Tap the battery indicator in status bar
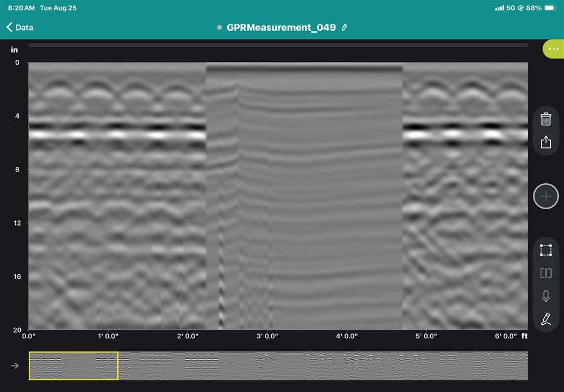 550,8
